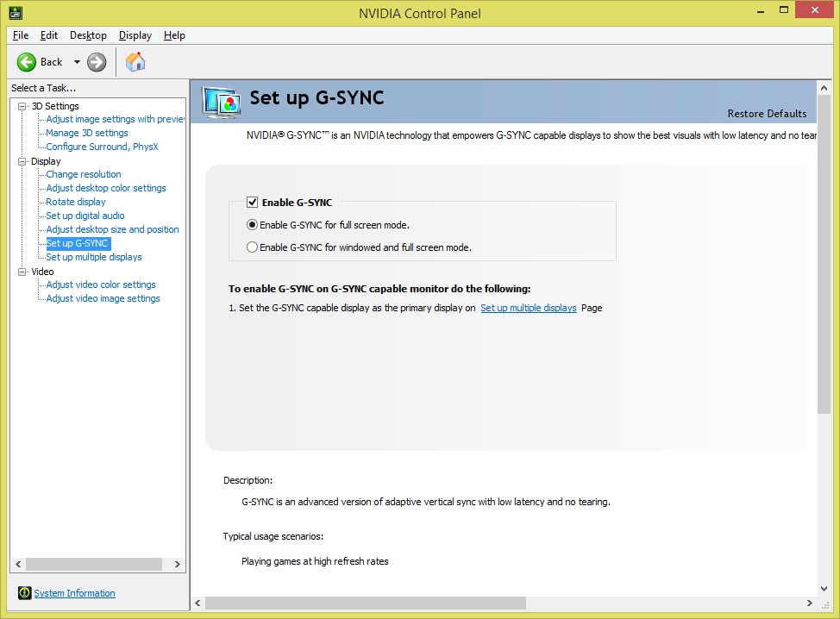840x619 pixels.
Task: Open the Display menu
Action: (135, 35)
